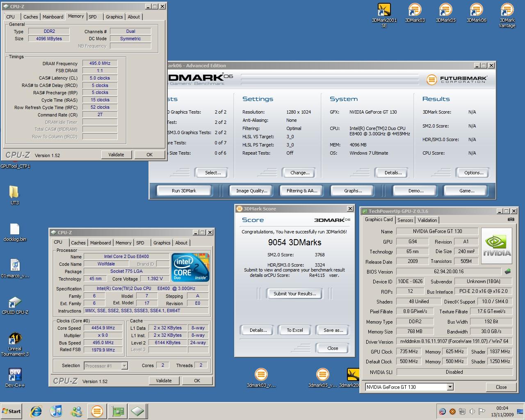Open the About tab in lower CPU-Z window
Image resolution: width=525 pixels, height=420 pixels.
point(181,243)
